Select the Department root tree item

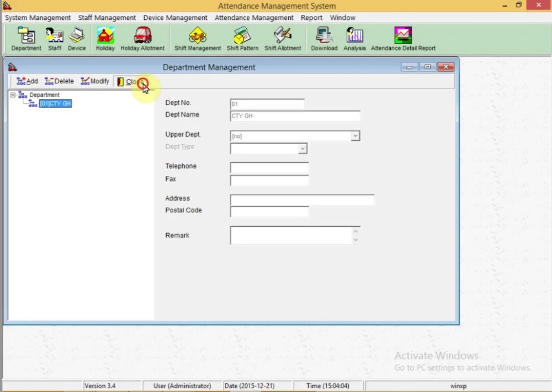click(44, 95)
